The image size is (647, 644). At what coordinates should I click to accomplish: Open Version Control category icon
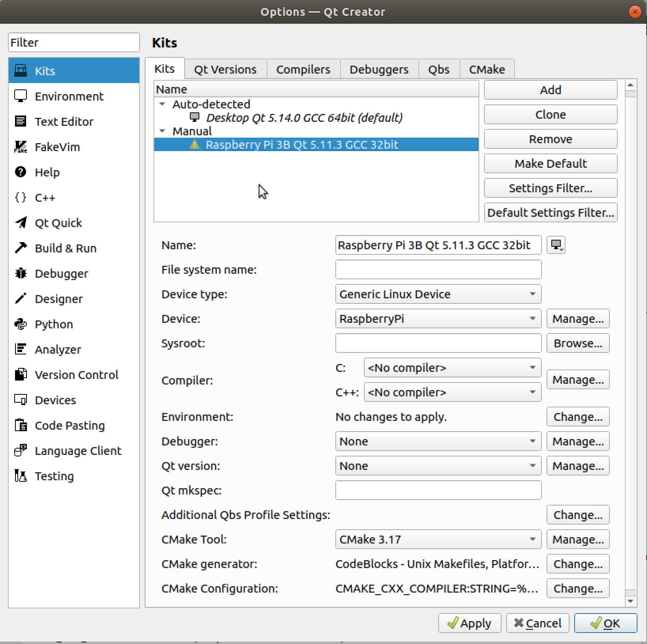tap(21, 375)
